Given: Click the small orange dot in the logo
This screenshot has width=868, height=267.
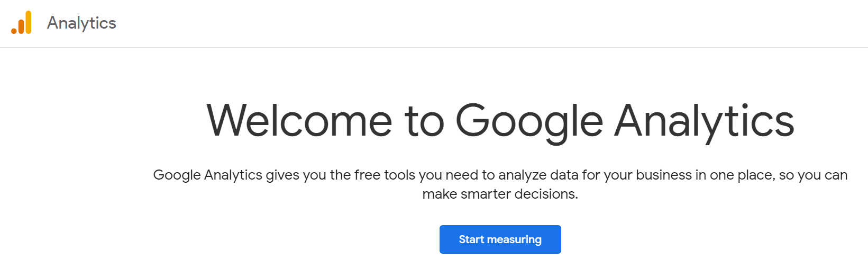Looking at the screenshot, I should 14,31.
